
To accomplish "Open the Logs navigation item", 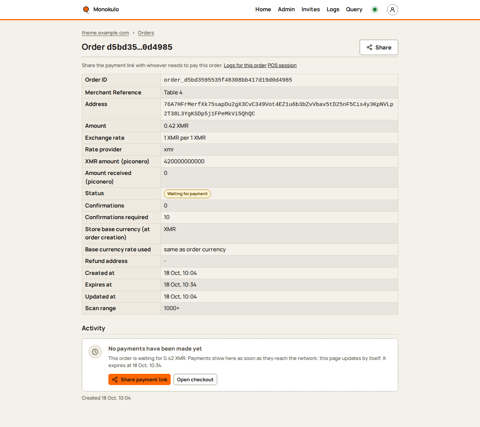I will pos(333,9).
